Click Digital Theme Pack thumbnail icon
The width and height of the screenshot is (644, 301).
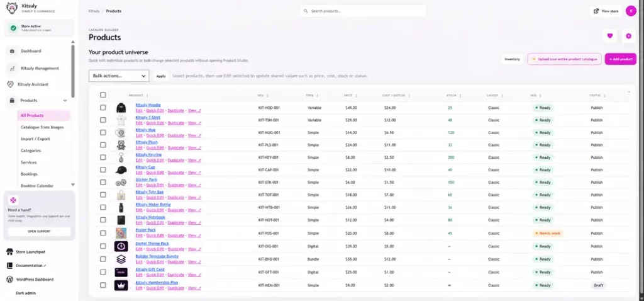click(x=121, y=246)
